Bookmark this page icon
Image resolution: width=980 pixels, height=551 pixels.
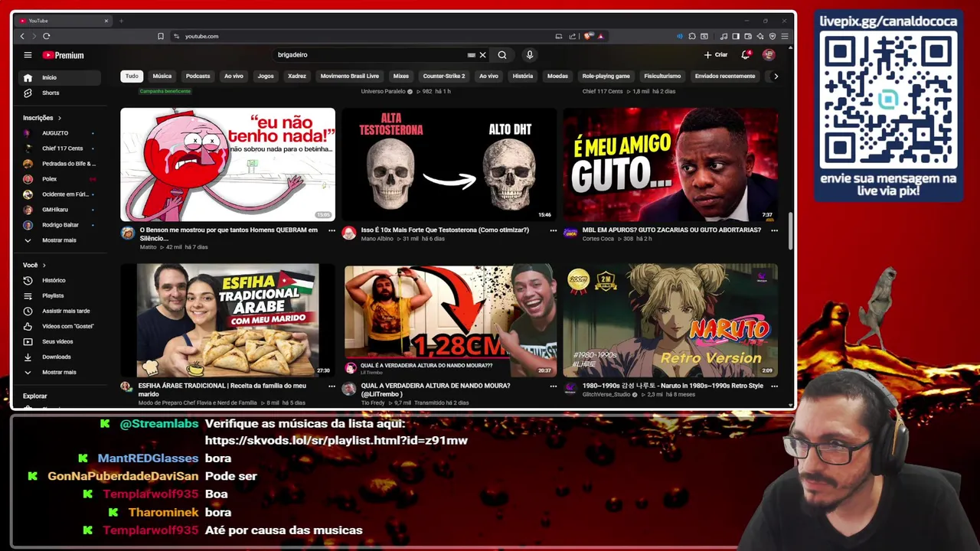(161, 36)
